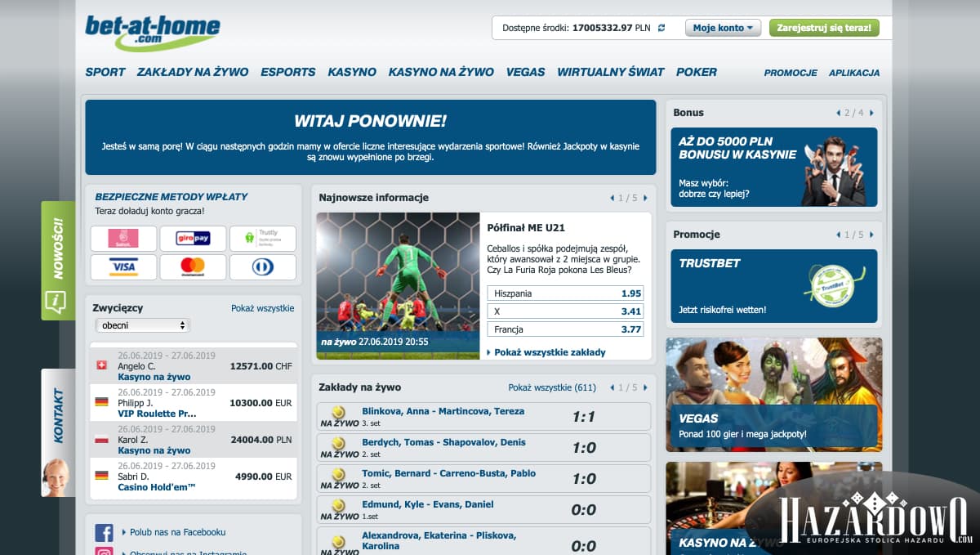Screen dimensions: 980x555
Task: Go to next Bonus slide arrow
Action: pos(871,113)
